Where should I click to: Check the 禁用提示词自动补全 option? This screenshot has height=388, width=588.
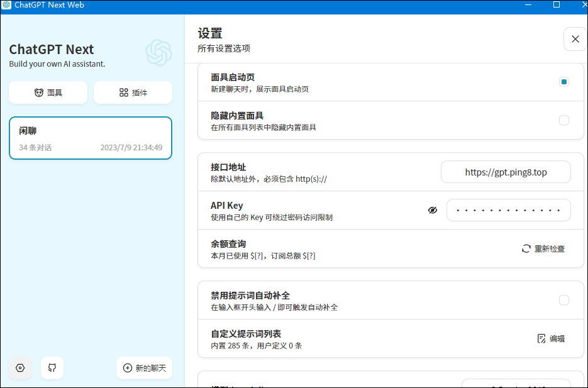coord(563,300)
